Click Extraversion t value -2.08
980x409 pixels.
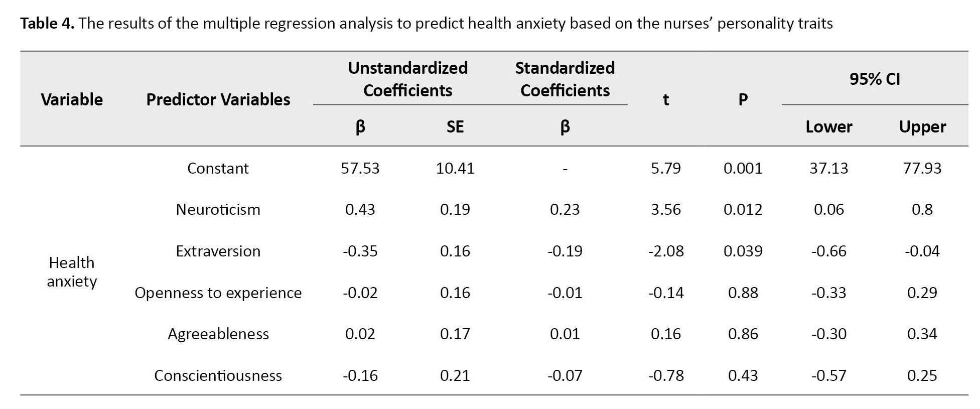(665, 251)
